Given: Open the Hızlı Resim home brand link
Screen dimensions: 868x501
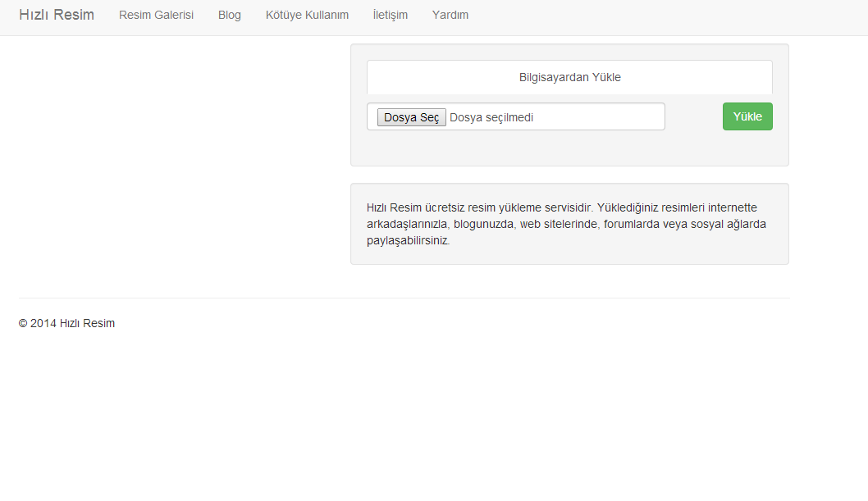Looking at the screenshot, I should coord(57,15).
